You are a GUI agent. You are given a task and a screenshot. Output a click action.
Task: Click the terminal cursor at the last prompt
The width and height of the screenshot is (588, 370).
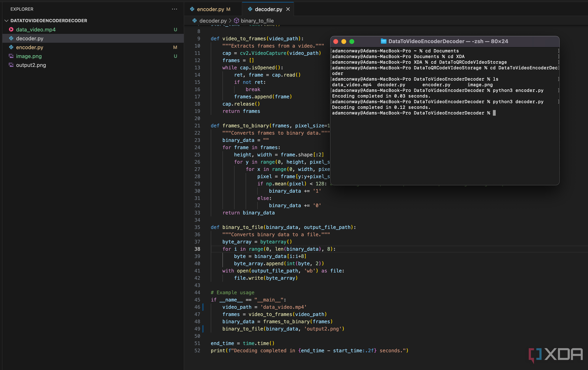[x=494, y=113]
